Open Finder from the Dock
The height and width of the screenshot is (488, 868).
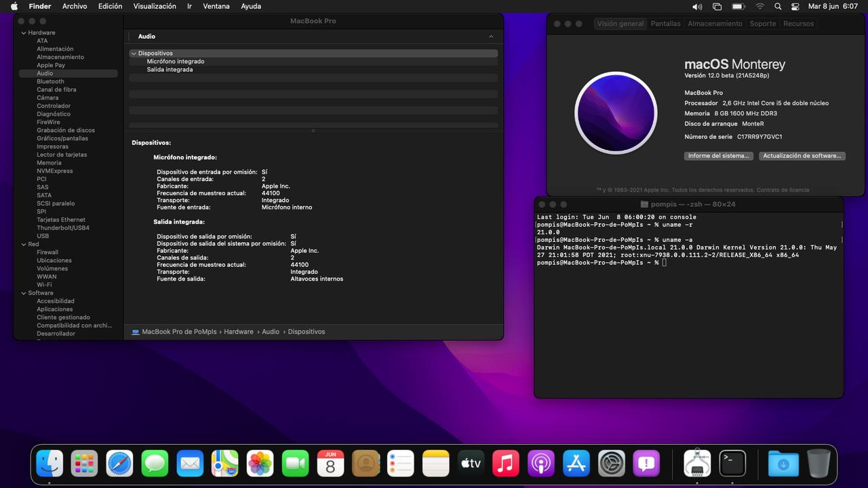50,464
